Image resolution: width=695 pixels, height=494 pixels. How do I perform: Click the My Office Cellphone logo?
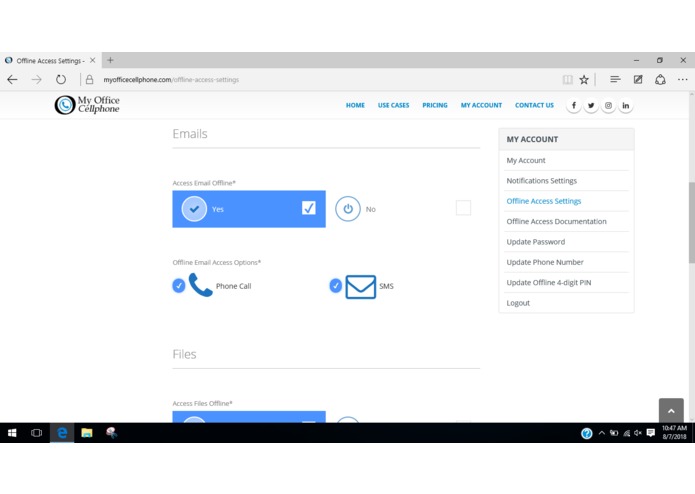coord(87,105)
